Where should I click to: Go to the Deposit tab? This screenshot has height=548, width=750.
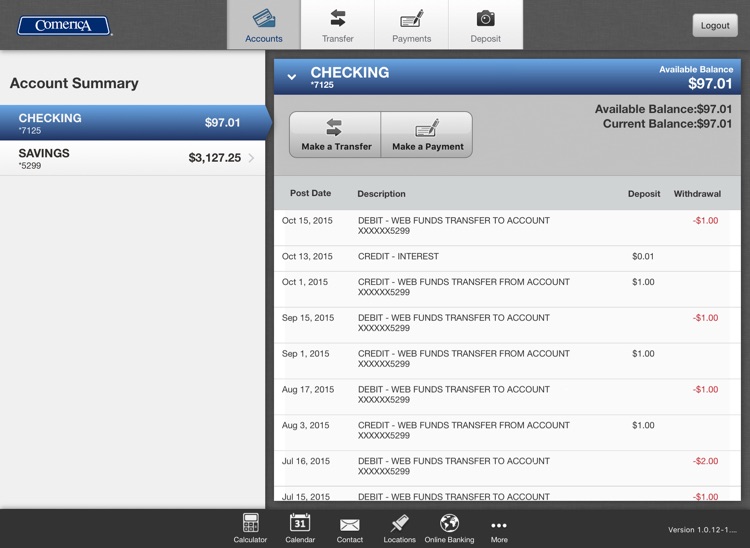(x=485, y=25)
